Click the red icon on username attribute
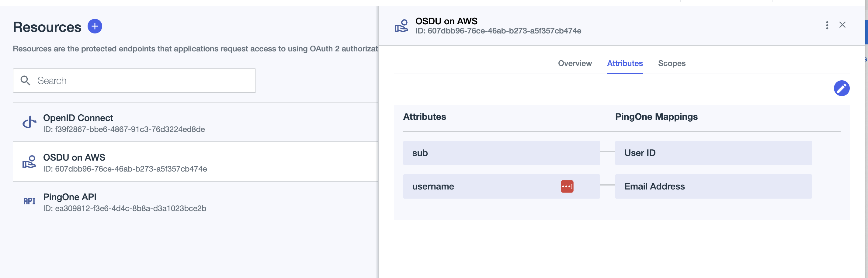The image size is (868, 278). (567, 186)
